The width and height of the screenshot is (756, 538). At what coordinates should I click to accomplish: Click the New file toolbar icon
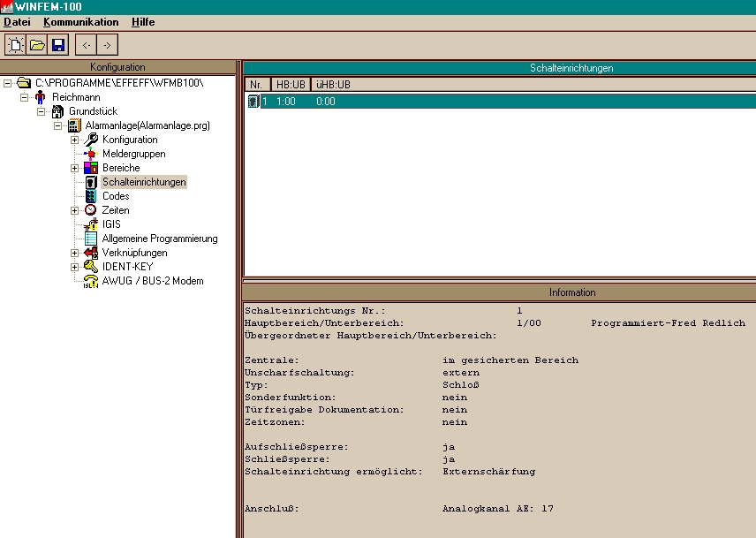[16, 44]
